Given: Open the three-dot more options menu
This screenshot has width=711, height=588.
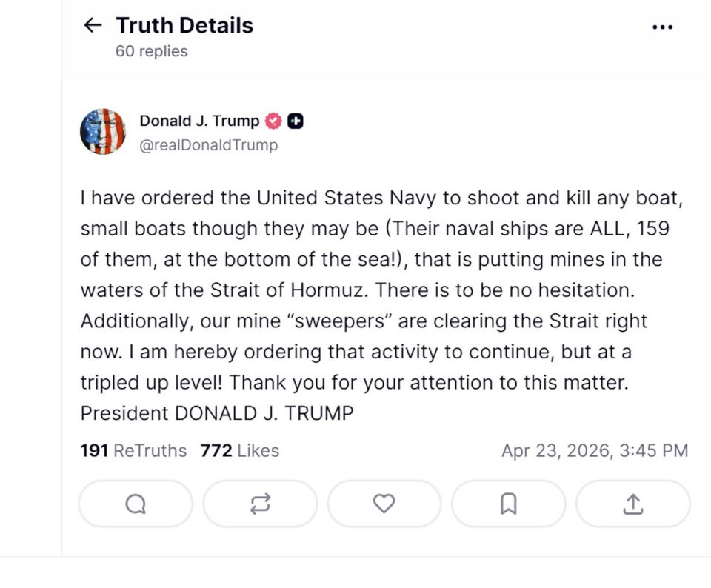Looking at the screenshot, I should click(662, 27).
